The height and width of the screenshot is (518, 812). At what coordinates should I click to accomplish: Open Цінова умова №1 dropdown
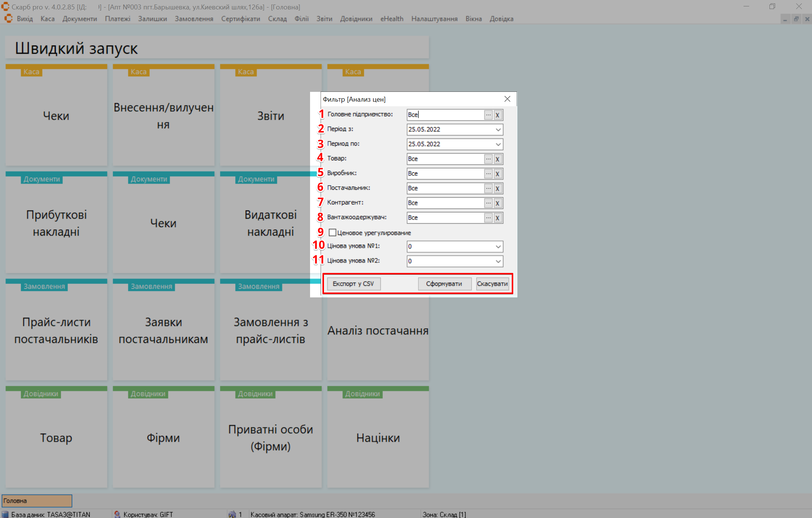[x=498, y=247]
